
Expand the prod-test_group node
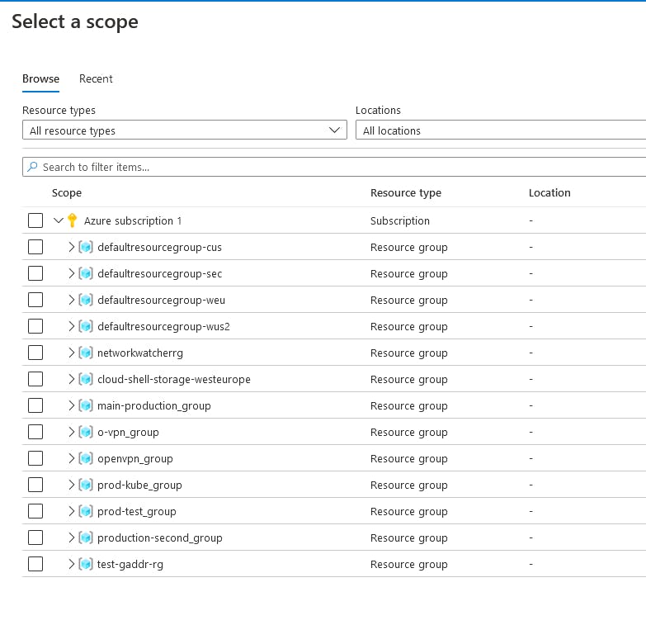tap(71, 511)
